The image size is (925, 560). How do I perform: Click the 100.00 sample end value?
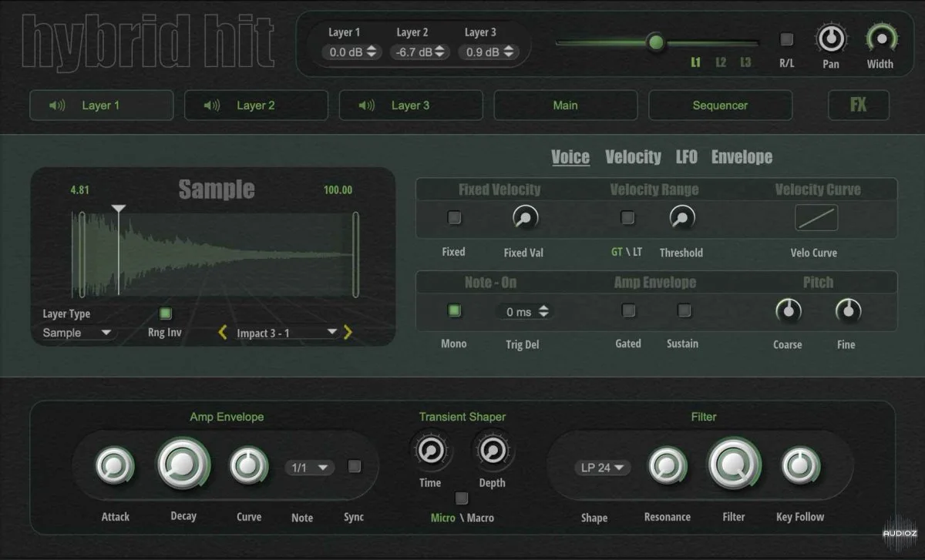(338, 189)
